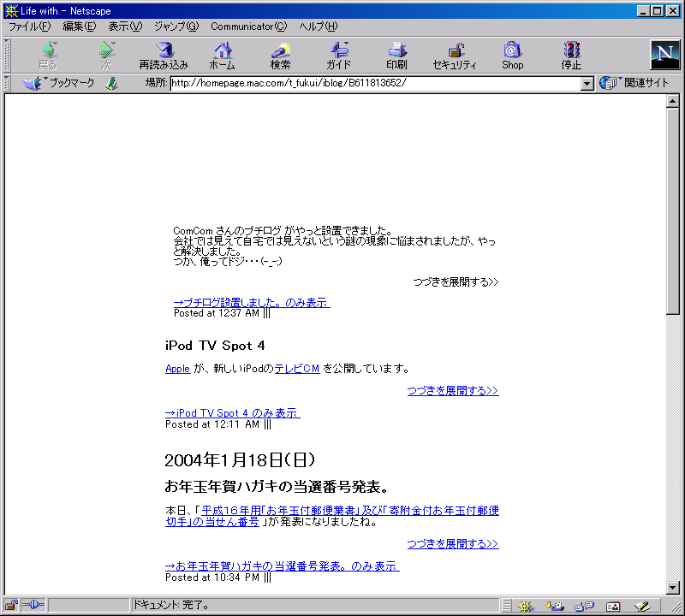Click the location URL input field
The image size is (685, 616).
click(x=376, y=83)
